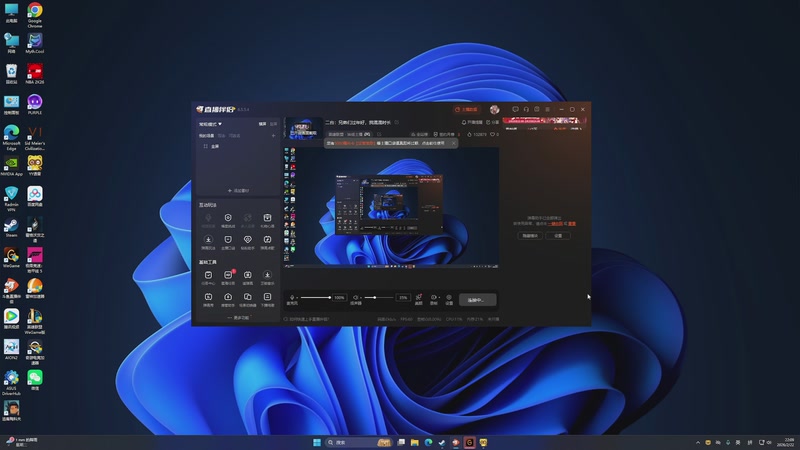Screen dimensions: 800x450
Task: Adjust the speaker volume slider
Action: click(x=379, y=297)
